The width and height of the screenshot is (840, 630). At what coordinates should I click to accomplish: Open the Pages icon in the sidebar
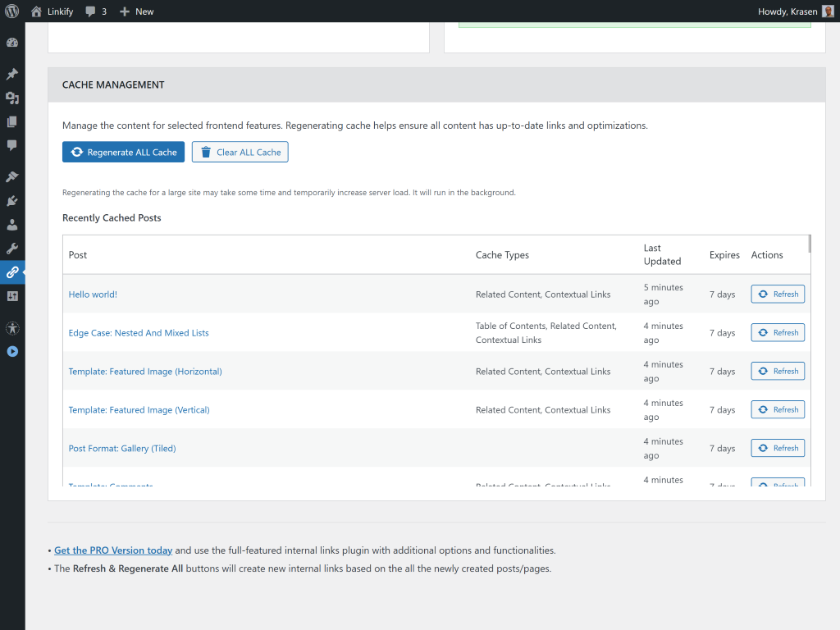point(12,121)
